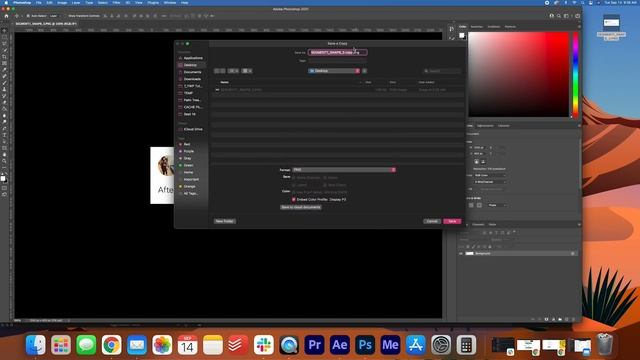Select the Move tool
The width and height of the screenshot is (640, 360).
tap(4, 31)
